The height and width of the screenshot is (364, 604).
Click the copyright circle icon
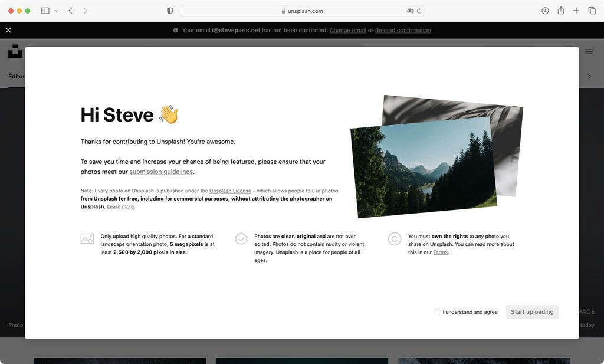coord(394,238)
